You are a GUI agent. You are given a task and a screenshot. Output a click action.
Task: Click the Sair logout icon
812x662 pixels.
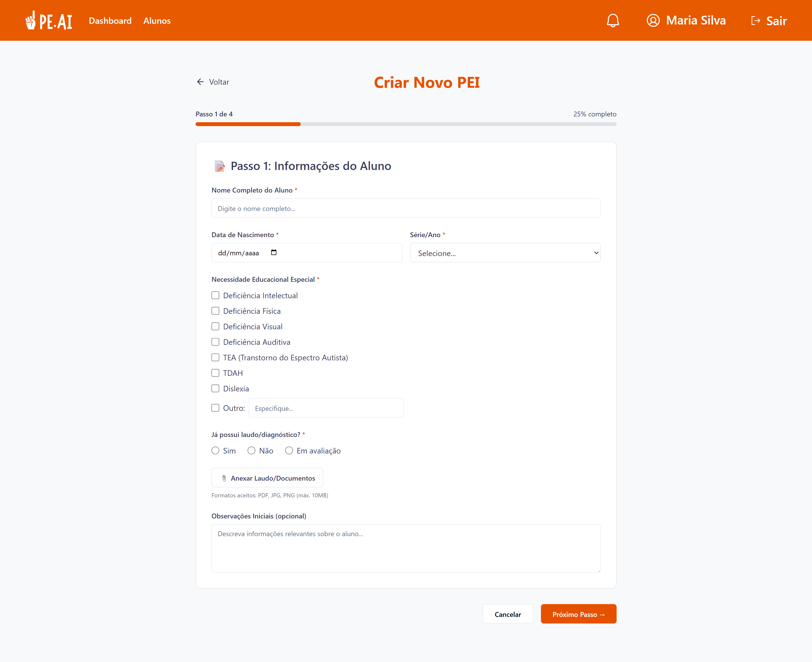(755, 21)
